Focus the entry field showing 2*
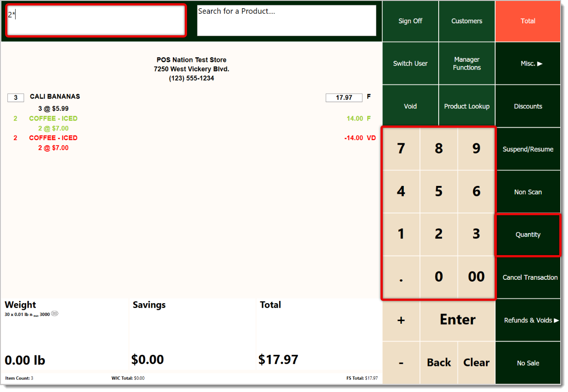Screen dimensions: 568x392 point(96,21)
